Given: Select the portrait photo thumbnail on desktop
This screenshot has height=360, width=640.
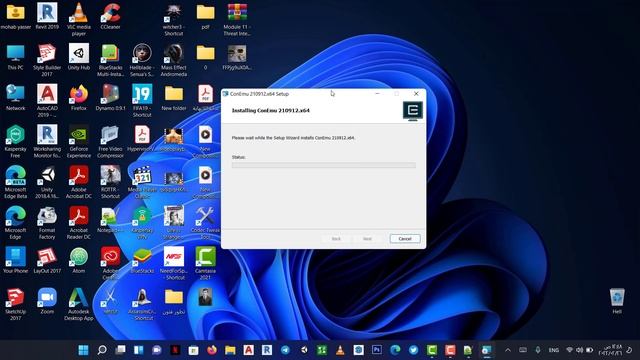Looking at the screenshot, I should click(x=205, y=297).
